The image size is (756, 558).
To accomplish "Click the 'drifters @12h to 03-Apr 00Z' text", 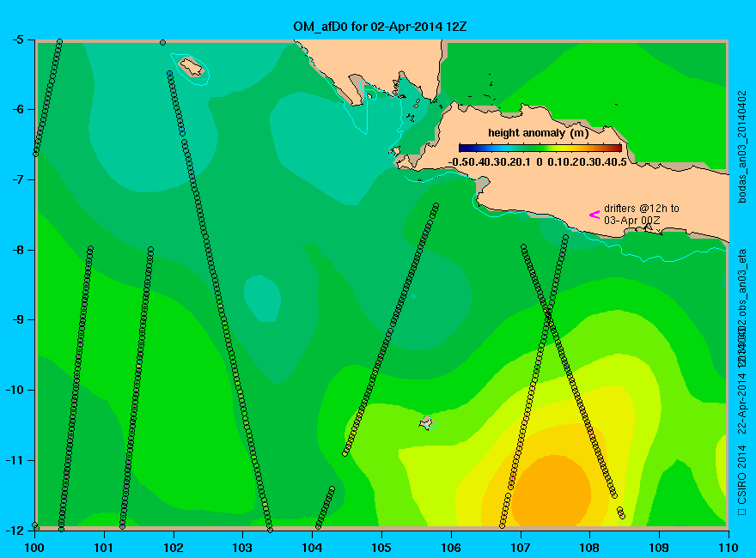I will coord(641,215).
